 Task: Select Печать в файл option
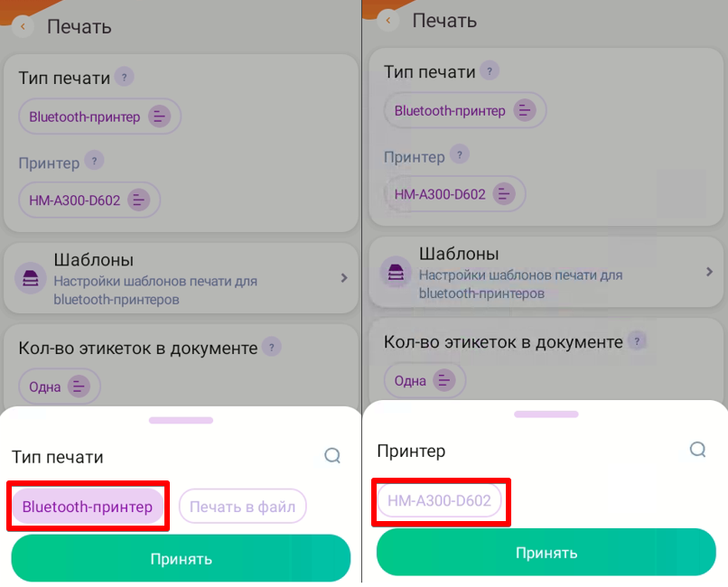pyautogui.click(x=242, y=507)
